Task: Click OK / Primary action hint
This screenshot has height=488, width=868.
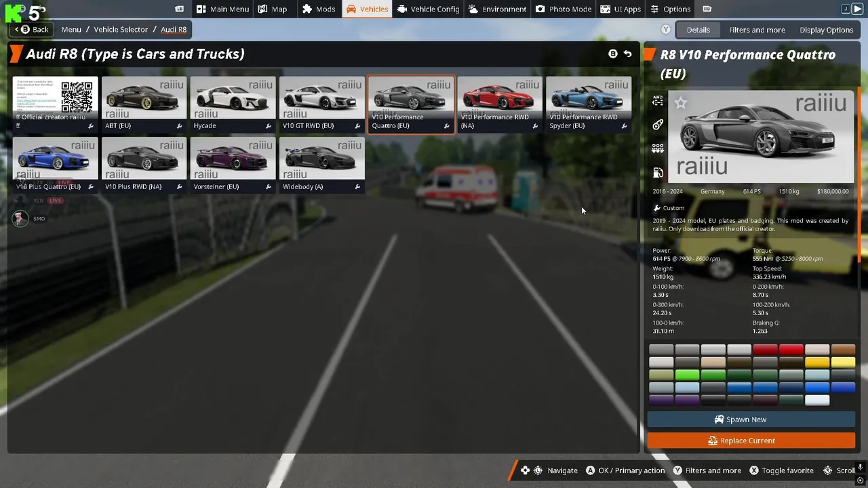Action: 625,470
